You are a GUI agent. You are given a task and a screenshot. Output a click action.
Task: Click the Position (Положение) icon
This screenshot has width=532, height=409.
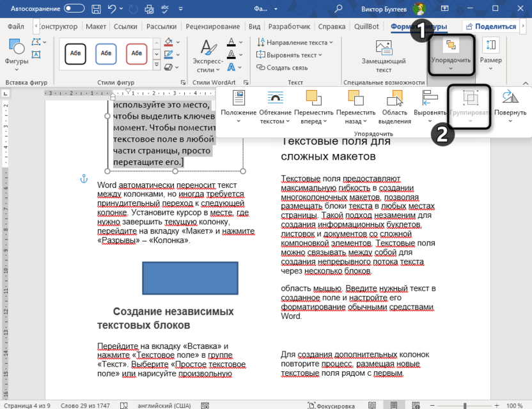(x=239, y=99)
